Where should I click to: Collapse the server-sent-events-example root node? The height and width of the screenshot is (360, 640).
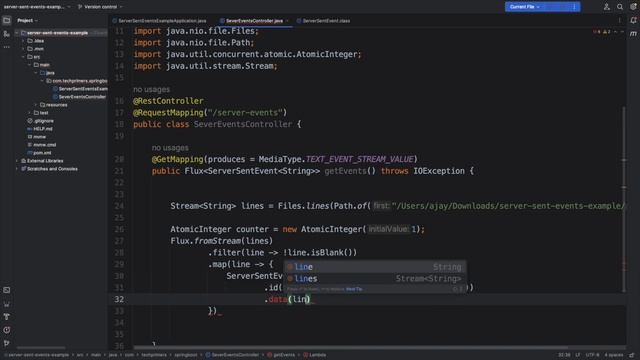(17, 33)
